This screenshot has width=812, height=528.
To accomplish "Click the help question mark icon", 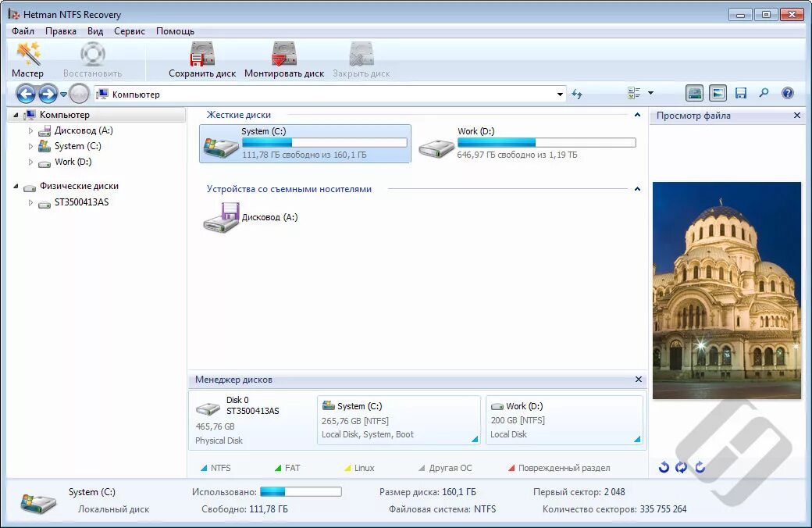I will pos(788,93).
